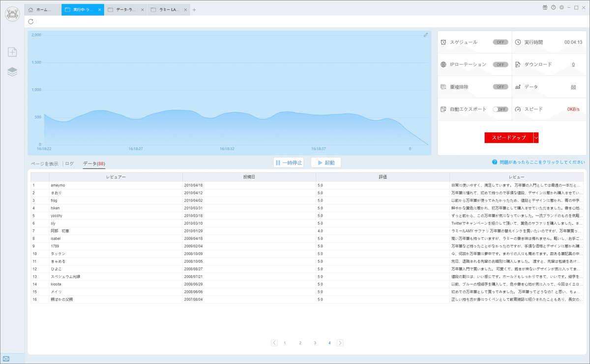Screen dimensions: 590x364
Task: Click the red スピードアップ button
Action: 509,138
